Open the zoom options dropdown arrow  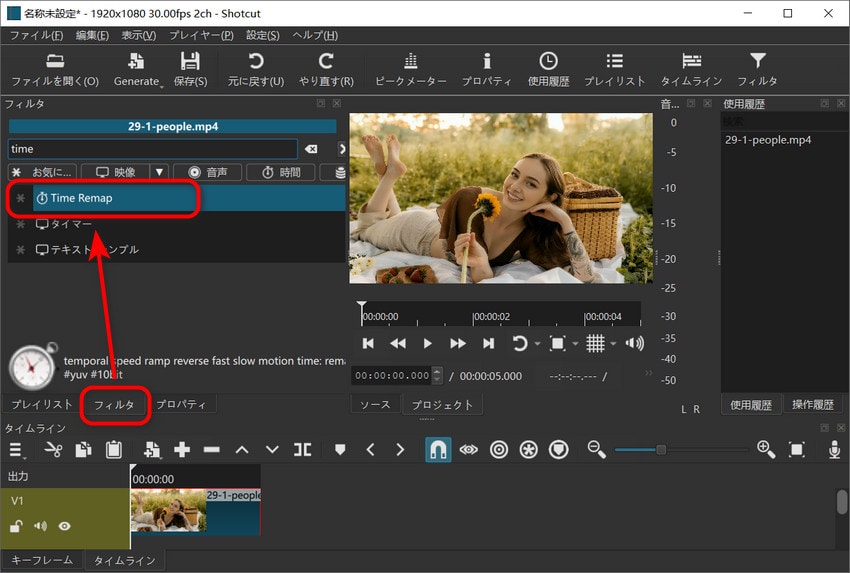click(x=575, y=344)
